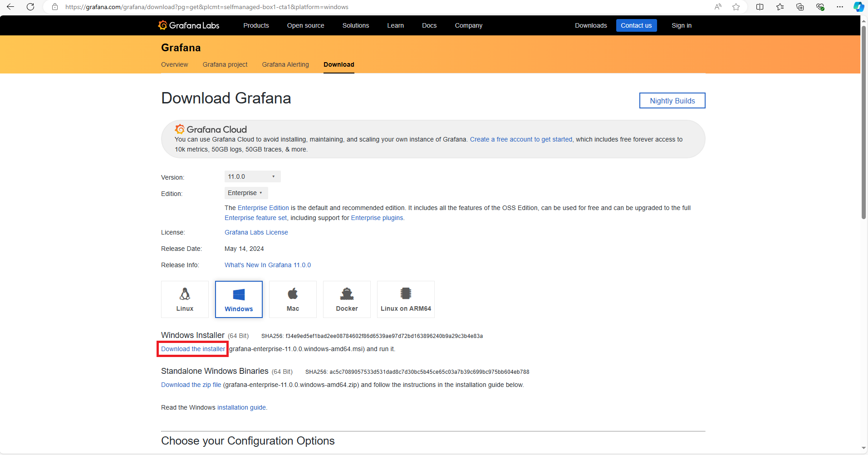Click the scrollbar down arrow
Viewport: 868px width, 455px height.
pos(864,448)
